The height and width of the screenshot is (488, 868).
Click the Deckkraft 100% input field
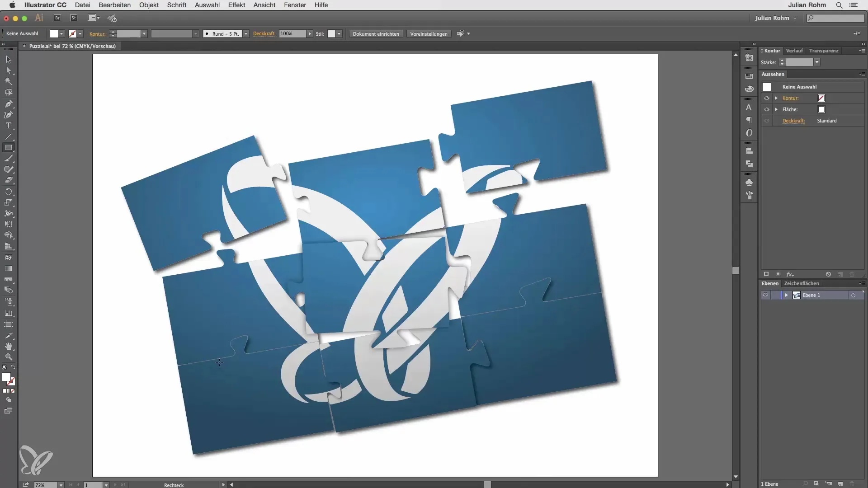292,34
